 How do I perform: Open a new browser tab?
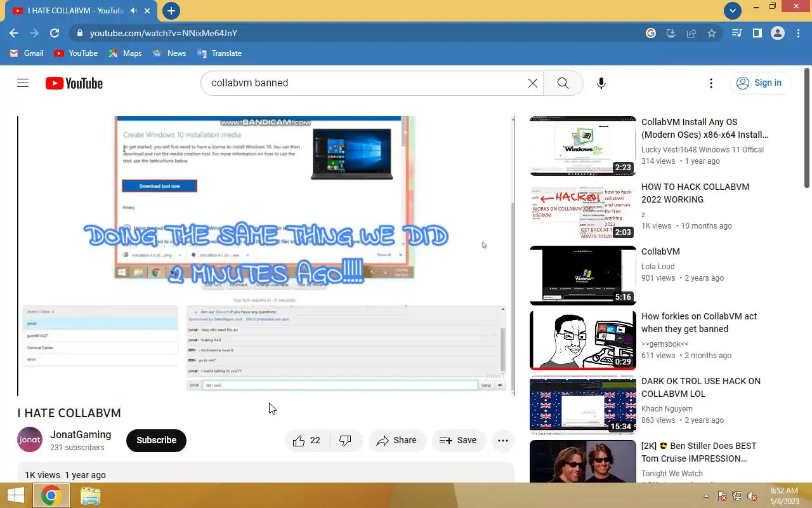click(171, 11)
